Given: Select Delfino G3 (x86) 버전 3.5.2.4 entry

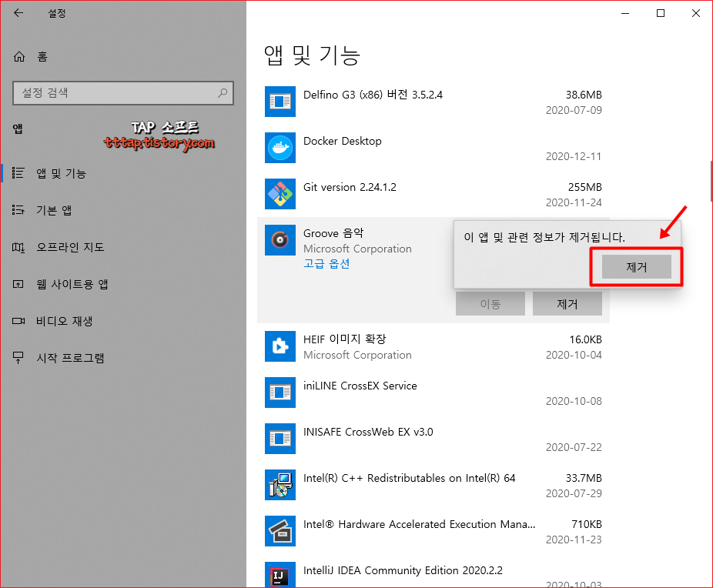Looking at the screenshot, I should click(x=433, y=102).
